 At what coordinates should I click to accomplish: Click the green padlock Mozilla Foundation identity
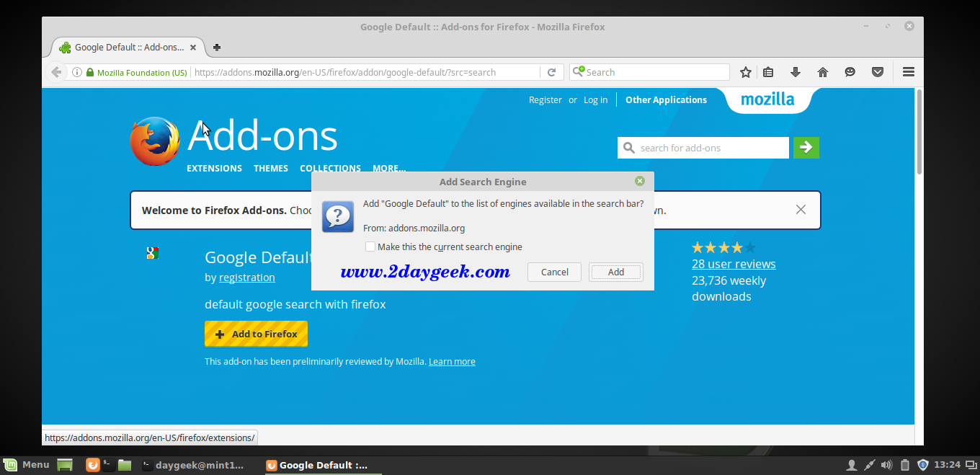[136, 72]
